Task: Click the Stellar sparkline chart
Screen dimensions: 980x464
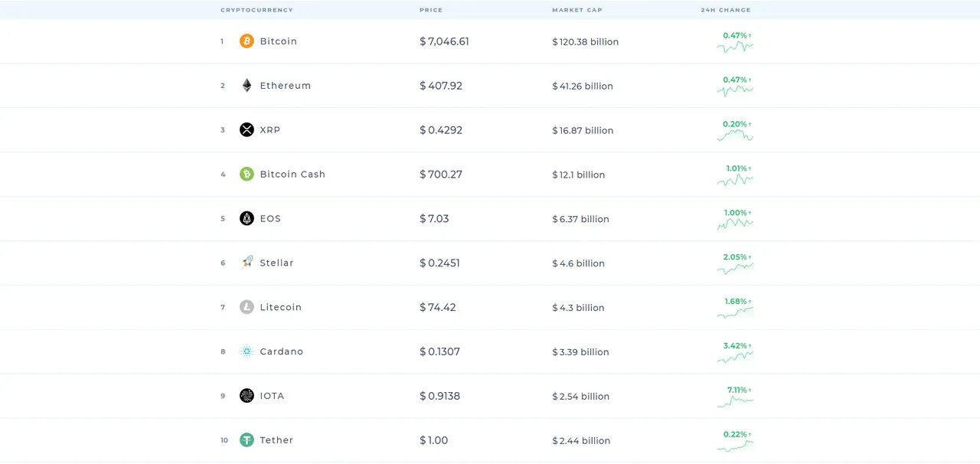Action: pyautogui.click(x=735, y=268)
